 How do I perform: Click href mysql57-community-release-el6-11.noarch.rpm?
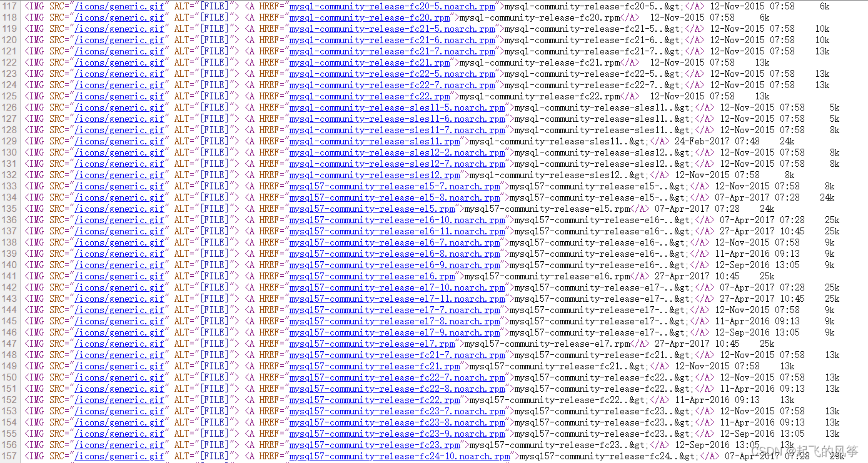pyautogui.click(x=397, y=231)
